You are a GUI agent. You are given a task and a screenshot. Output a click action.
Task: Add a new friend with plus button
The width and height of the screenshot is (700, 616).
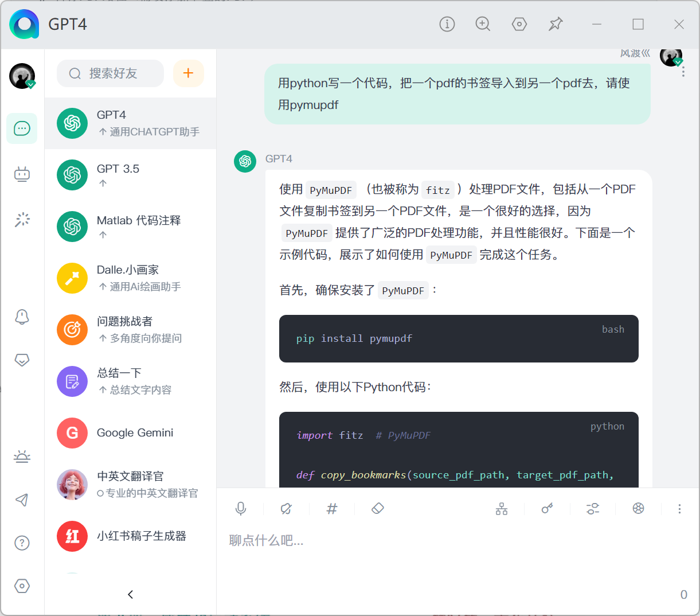[188, 73]
